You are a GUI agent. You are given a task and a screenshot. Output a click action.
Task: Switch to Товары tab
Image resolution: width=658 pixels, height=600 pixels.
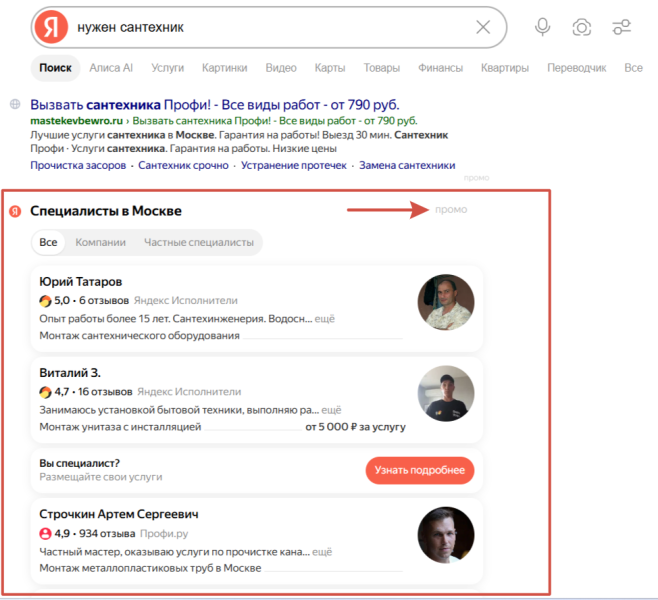tap(381, 68)
